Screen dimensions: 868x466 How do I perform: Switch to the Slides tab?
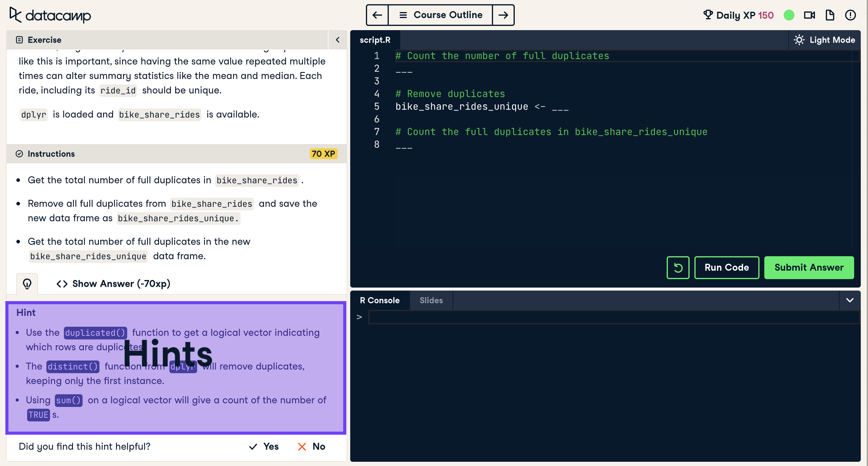[x=431, y=300]
